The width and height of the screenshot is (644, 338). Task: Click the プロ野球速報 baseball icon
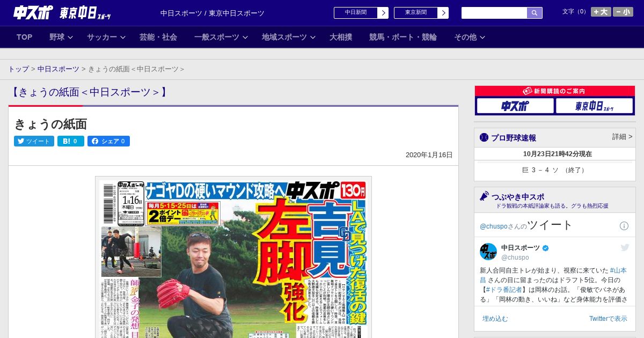click(x=484, y=137)
